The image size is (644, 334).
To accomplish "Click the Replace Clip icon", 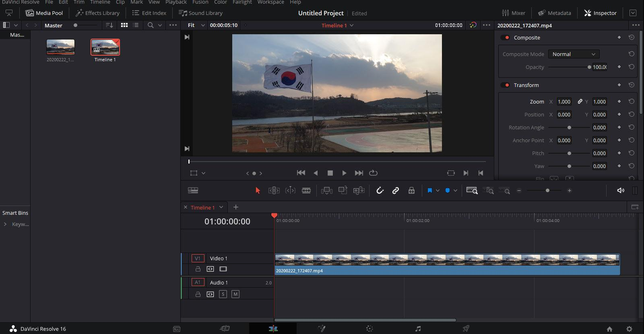I will (359, 191).
